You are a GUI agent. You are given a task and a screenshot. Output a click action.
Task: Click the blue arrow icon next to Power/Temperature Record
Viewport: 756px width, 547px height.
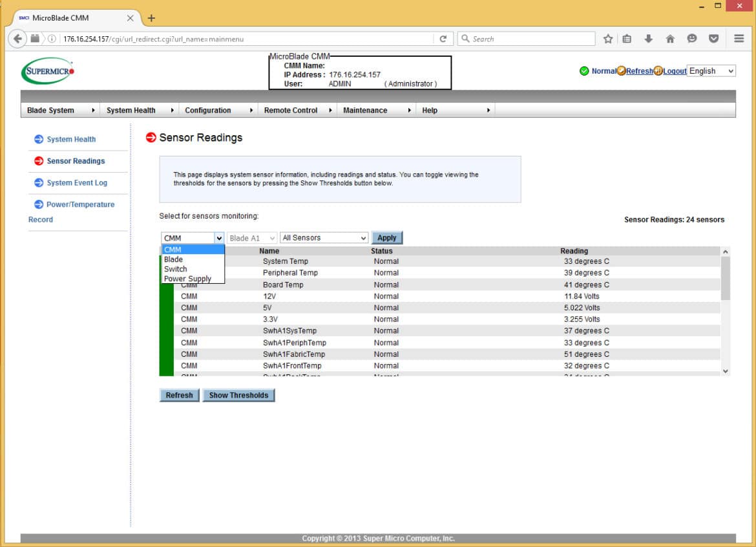tap(39, 204)
